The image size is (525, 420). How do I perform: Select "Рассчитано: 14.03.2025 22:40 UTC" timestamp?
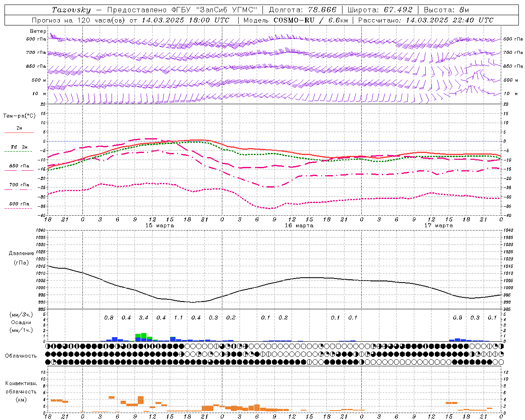(426, 20)
